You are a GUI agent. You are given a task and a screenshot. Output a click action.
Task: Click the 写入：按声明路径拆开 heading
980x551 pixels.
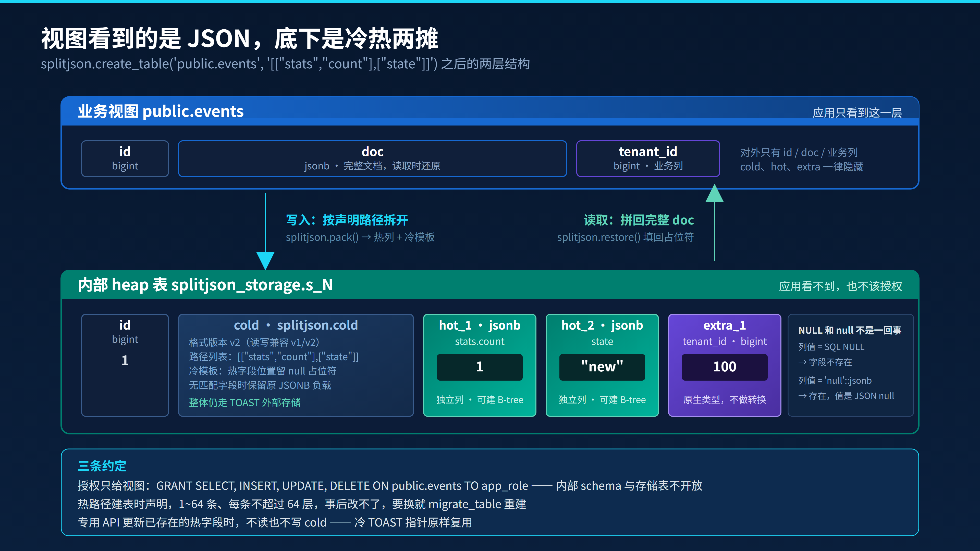tap(347, 220)
